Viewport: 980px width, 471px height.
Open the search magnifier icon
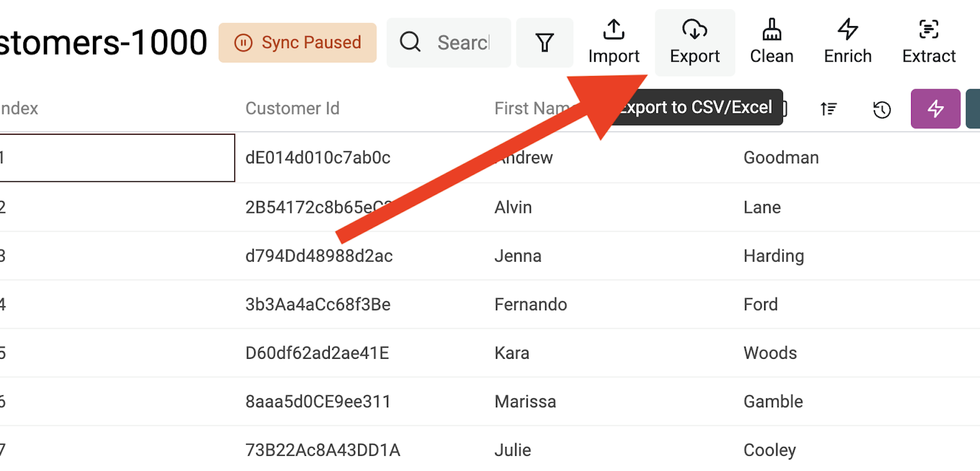(x=410, y=42)
